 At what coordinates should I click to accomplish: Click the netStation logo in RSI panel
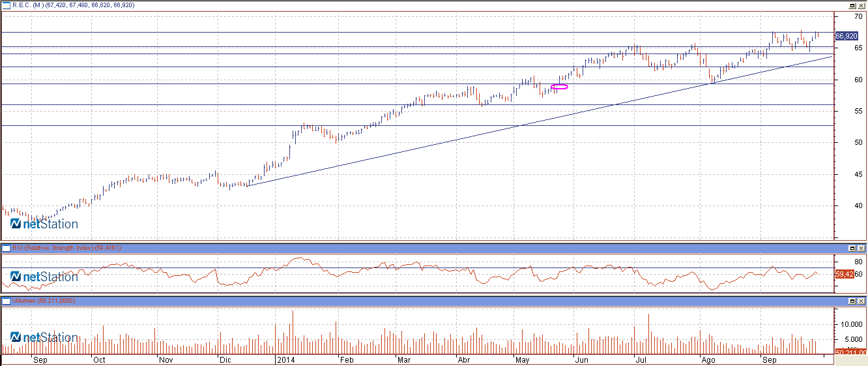pos(44,277)
